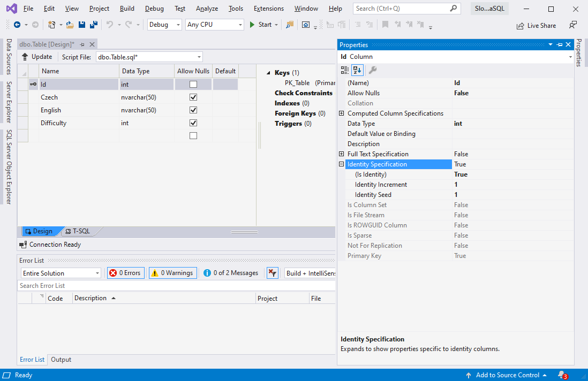
Task: Expand Computed Column Specifications property
Action: pyautogui.click(x=341, y=113)
